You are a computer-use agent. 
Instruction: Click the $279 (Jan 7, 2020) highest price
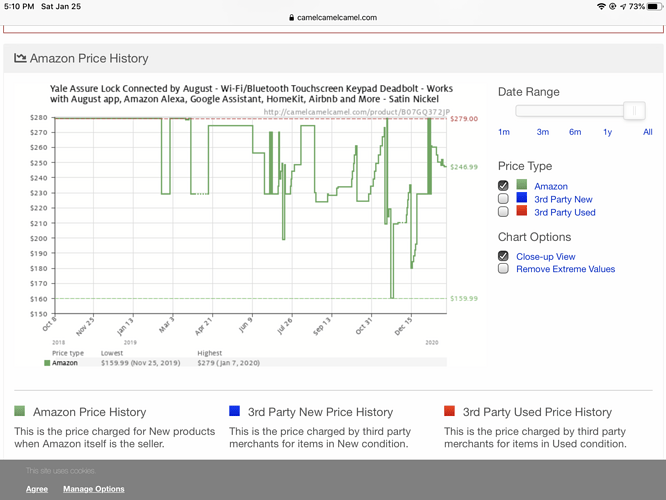229,363
